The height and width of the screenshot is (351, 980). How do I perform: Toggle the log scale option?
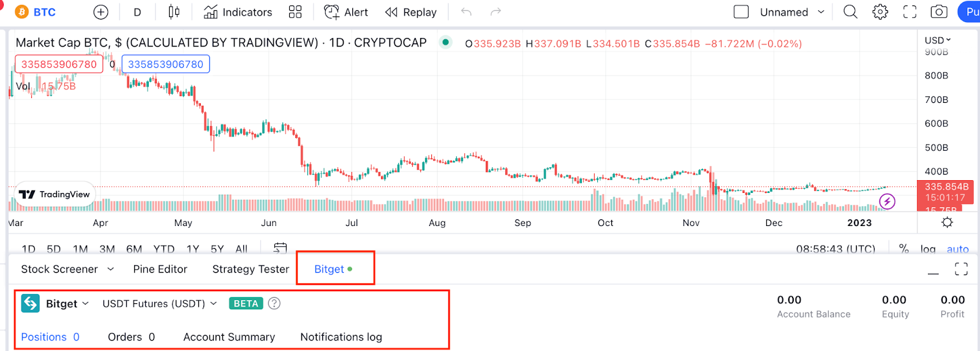(x=928, y=249)
